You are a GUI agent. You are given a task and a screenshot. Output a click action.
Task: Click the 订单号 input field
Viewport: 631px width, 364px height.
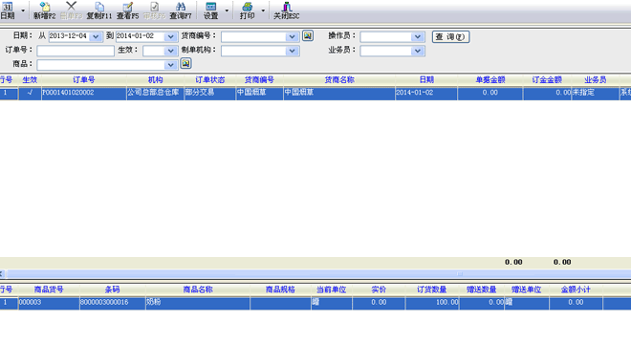tap(76, 51)
